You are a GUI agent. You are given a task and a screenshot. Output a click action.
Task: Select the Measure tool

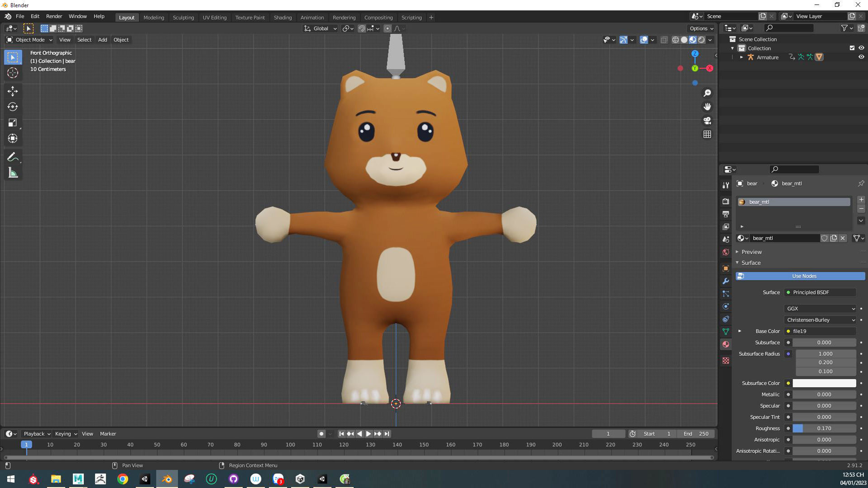click(x=13, y=173)
